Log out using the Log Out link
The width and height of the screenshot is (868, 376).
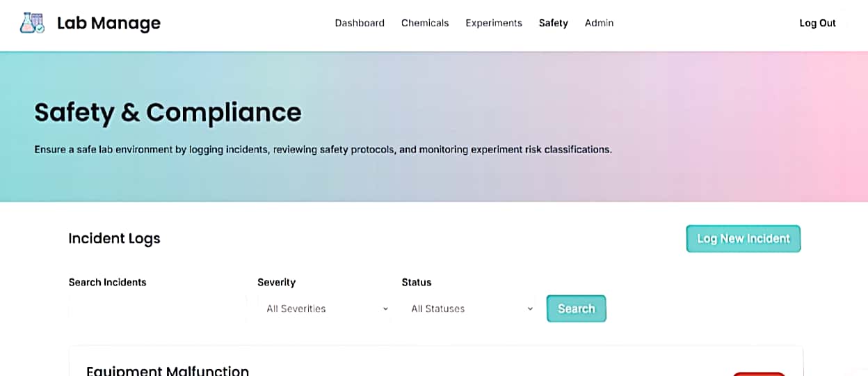(817, 23)
